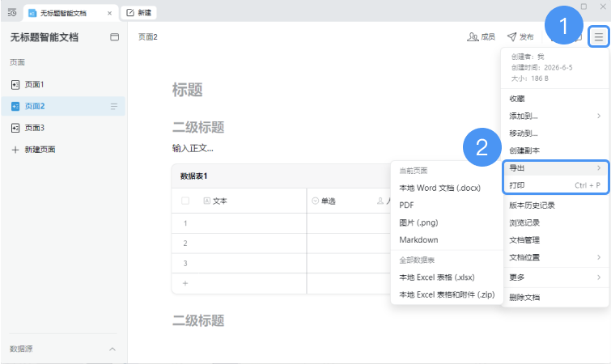This screenshot has width=611, height=364.
Task: Click the 输入正文... text placeholder
Action: pyautogui.click(x=193, y=148)
